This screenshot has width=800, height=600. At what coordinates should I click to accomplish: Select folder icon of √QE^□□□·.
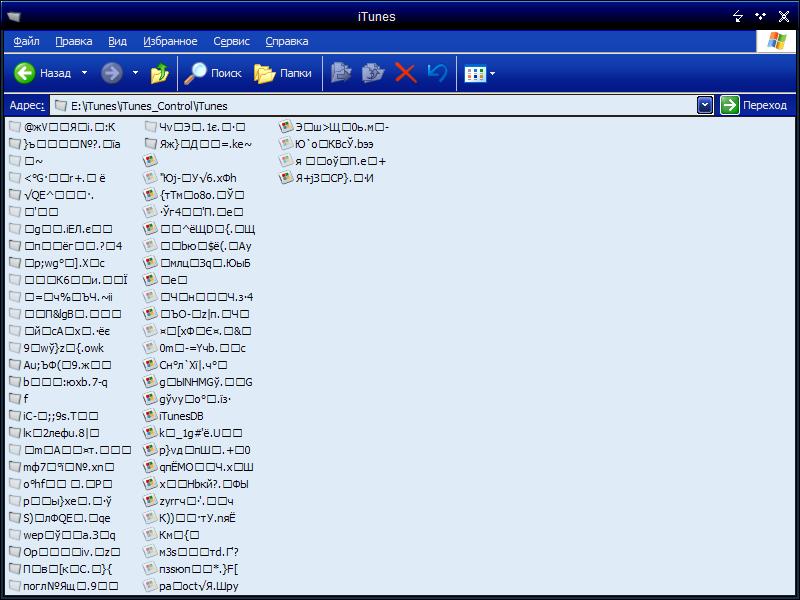click(15, 194)
